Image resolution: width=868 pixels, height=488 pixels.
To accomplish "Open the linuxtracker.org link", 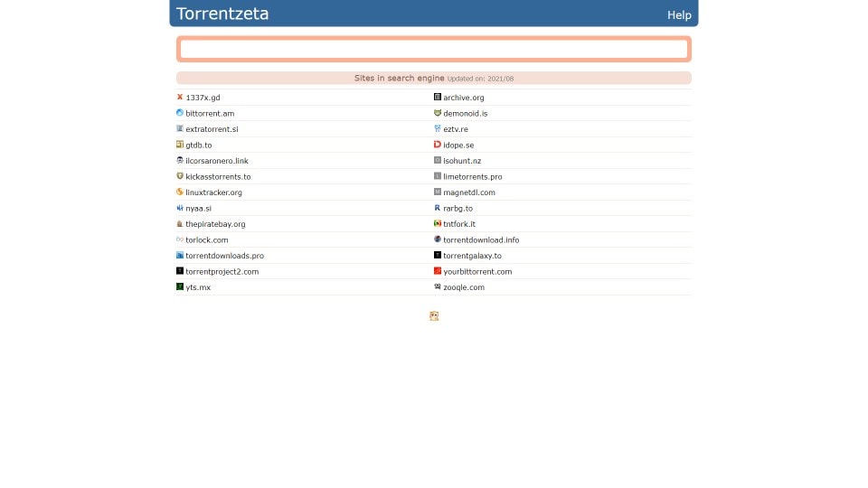I will click(213, 192).
